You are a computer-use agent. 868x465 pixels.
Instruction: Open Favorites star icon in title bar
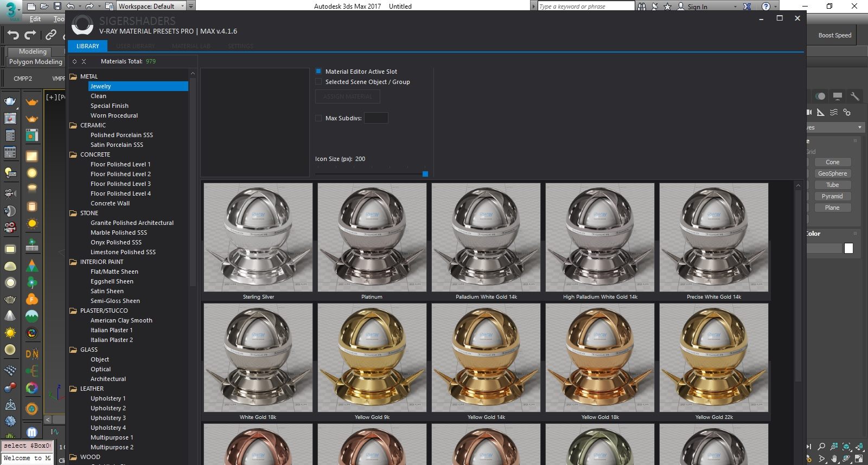coord(667,7)
